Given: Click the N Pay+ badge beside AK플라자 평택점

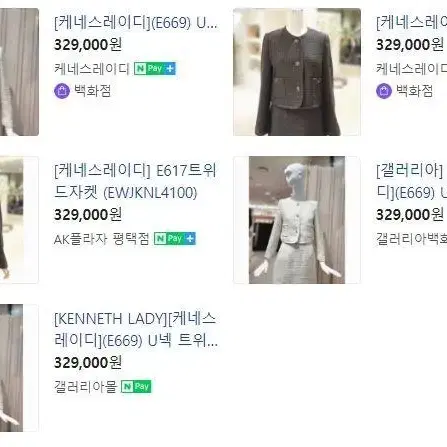Looking at the screenshot, I should [175, 239].
